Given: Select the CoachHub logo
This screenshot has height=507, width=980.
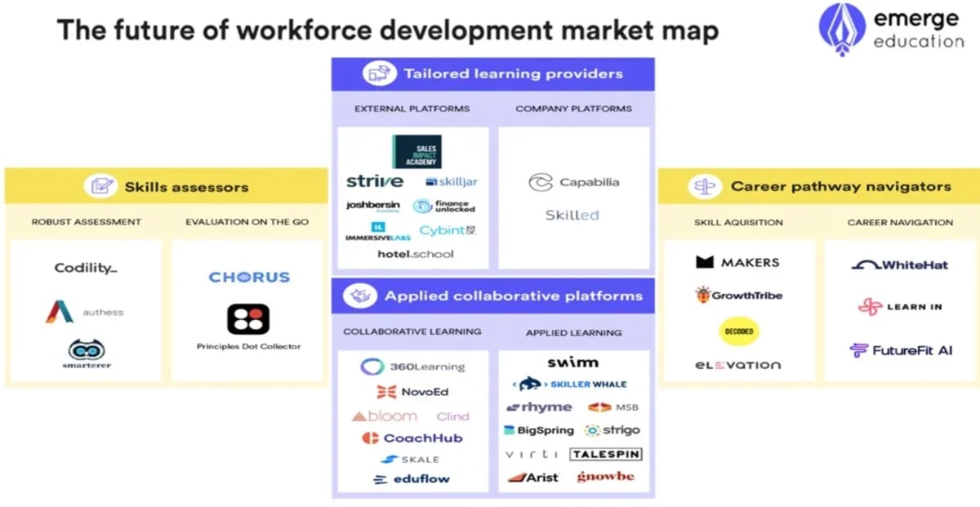Looking at the screenshot, I should click(412, 438).
